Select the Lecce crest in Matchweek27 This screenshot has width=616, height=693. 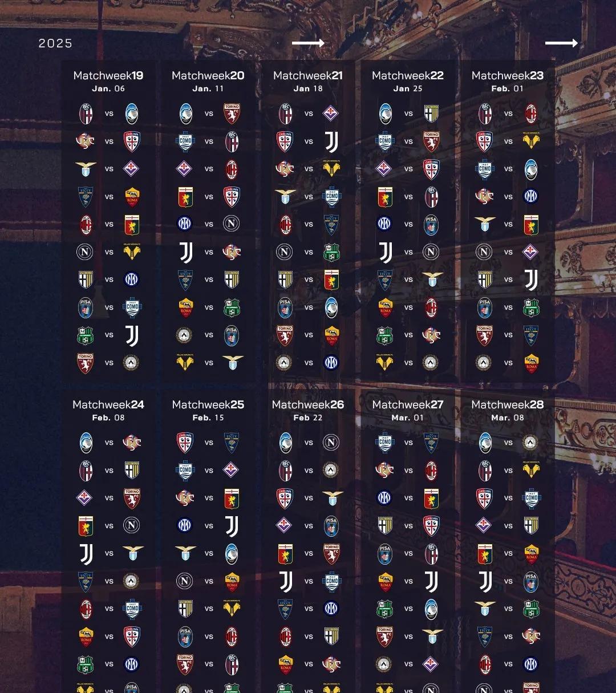coord(431,443)
